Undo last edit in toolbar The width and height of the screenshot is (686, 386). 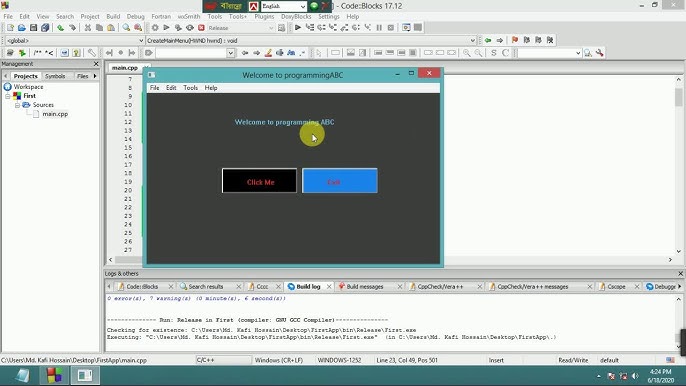coord(60,28)
